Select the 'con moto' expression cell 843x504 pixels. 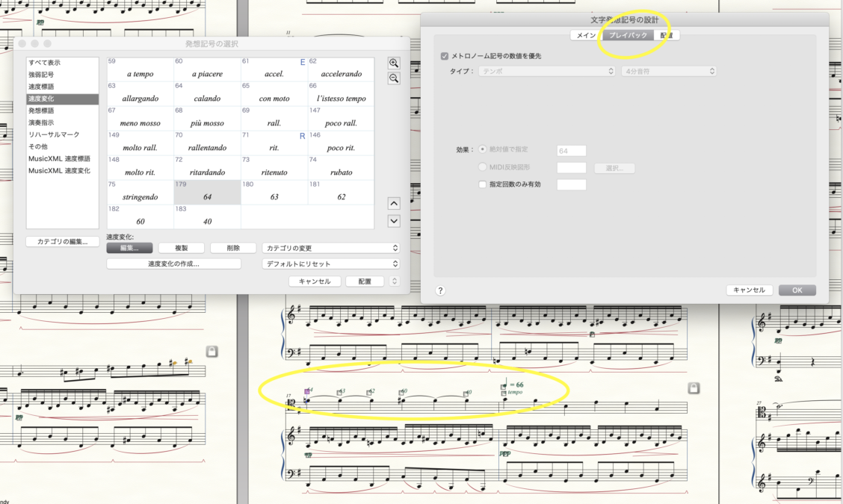[x=274, y=94]
